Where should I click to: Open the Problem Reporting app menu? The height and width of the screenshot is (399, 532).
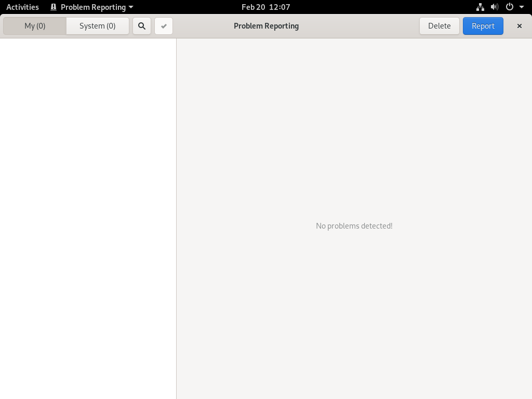[92, 7]
